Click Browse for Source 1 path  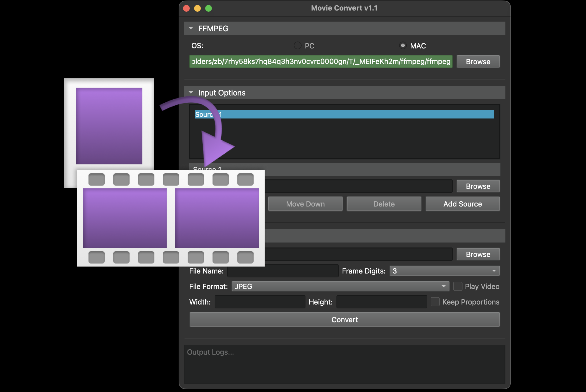[478, 186]
